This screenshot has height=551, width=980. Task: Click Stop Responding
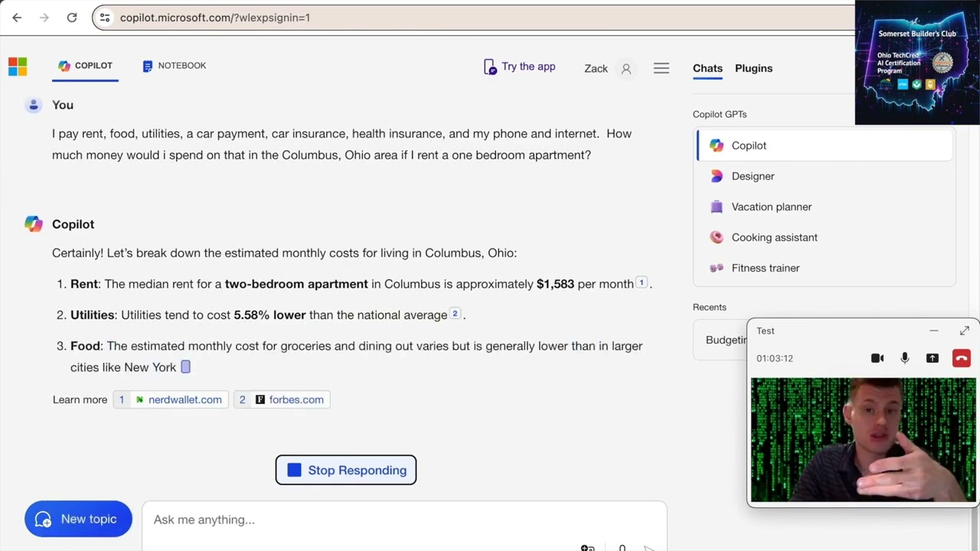point(346,470)
